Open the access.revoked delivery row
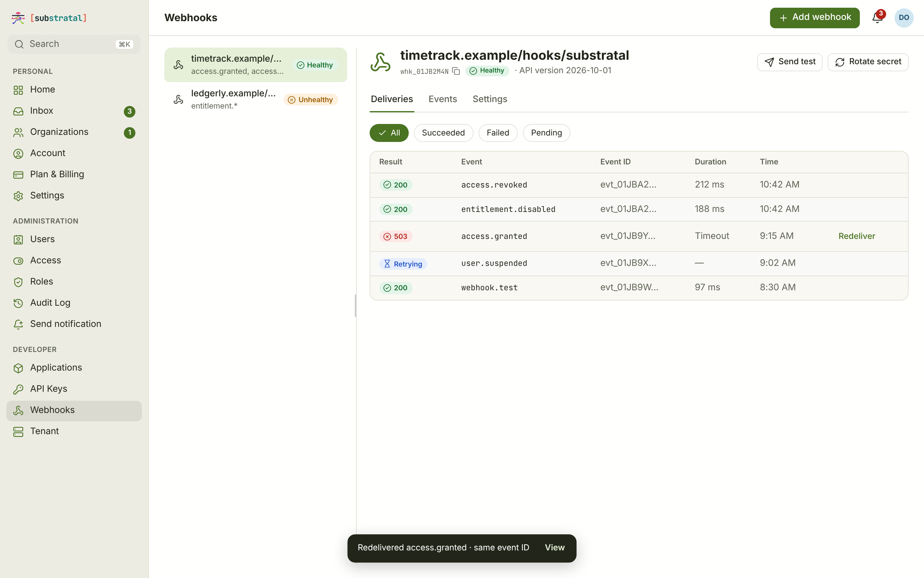The height and width of the screenshot is (578, 924). point(639,185)
